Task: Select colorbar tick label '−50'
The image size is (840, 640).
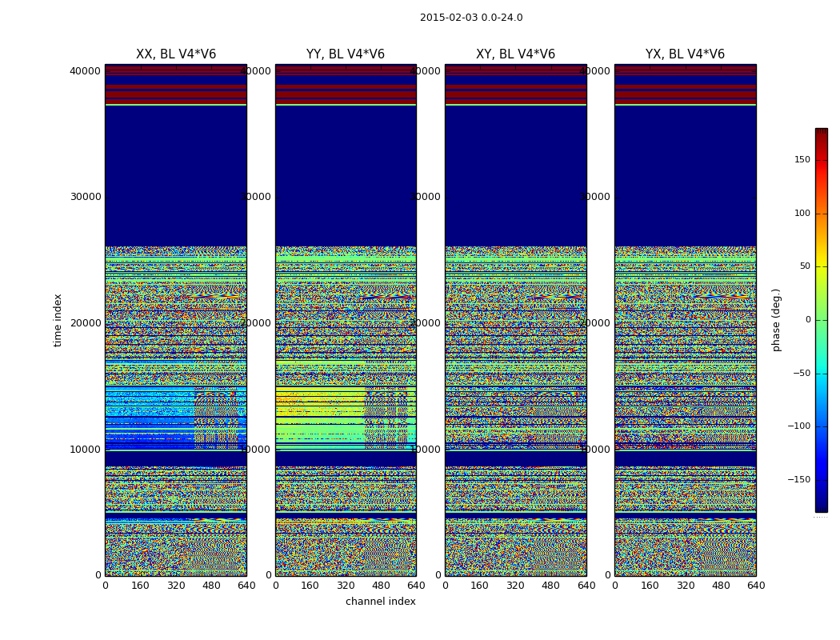Action: tap(802, 374)
